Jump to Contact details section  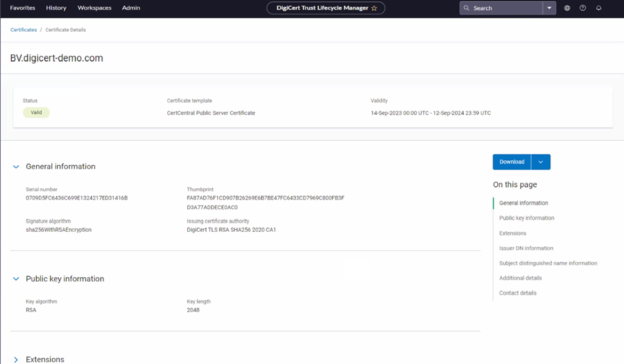517,293
